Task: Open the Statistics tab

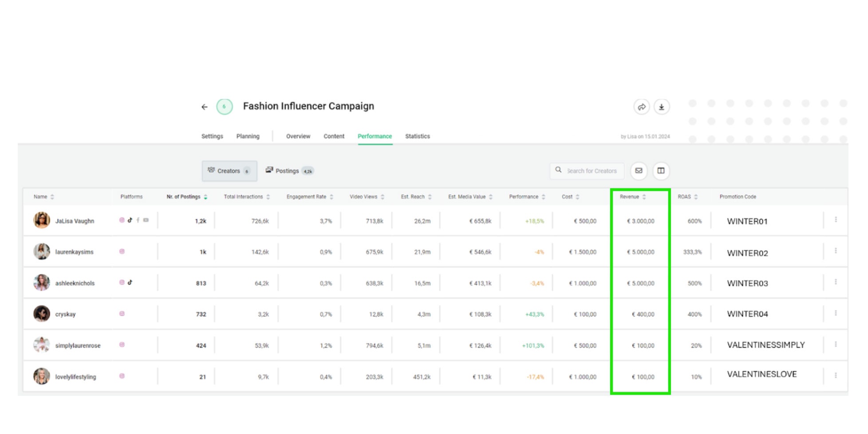Action: click(x=417, y=136)
